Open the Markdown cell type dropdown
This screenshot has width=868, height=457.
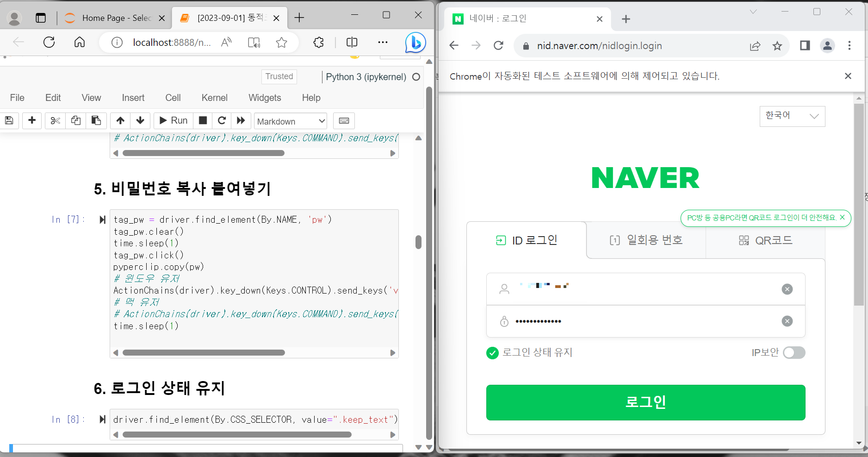point(291,121)
